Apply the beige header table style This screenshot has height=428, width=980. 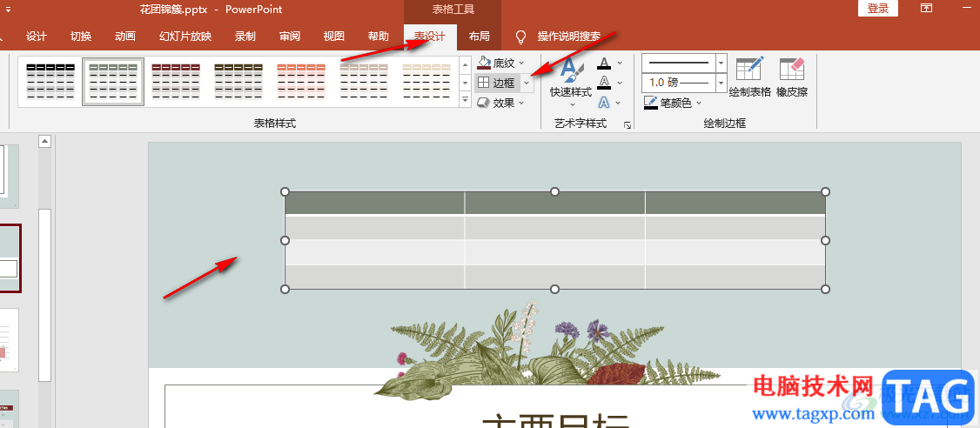[426, 81]
